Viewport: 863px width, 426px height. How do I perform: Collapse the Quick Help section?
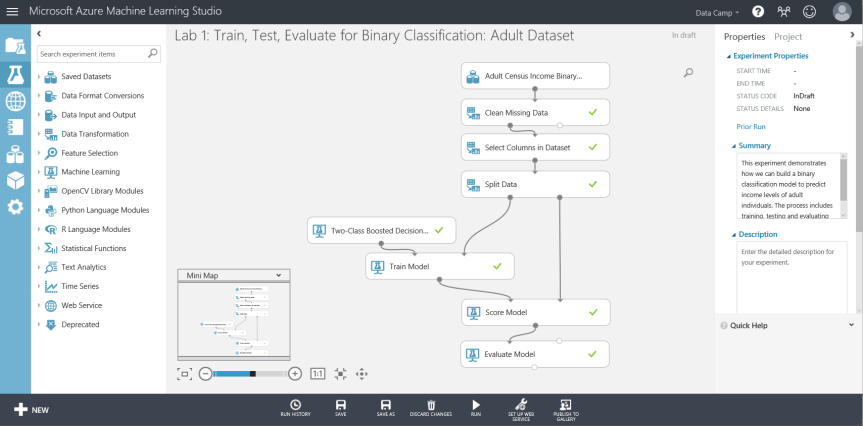pos(851,325)
